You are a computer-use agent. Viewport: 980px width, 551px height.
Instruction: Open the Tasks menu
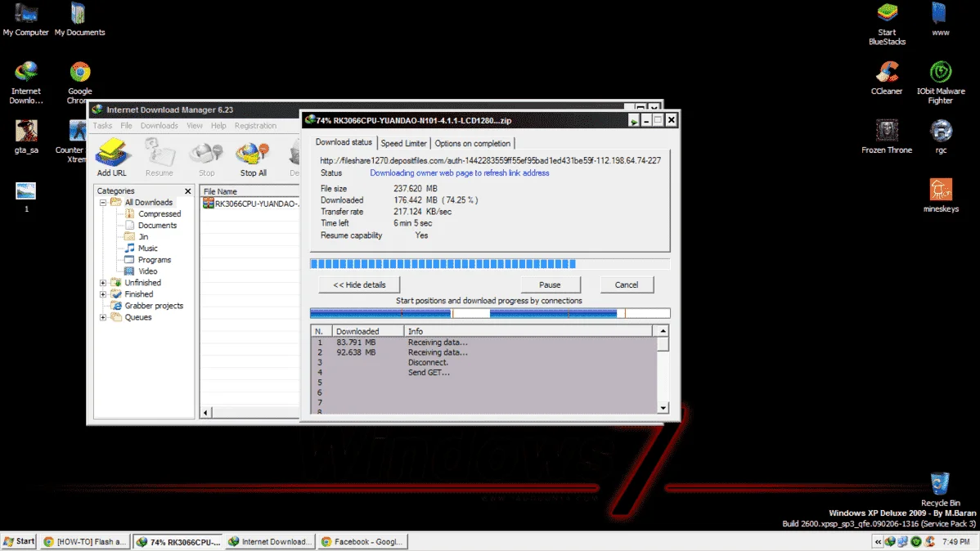(102, 126)
